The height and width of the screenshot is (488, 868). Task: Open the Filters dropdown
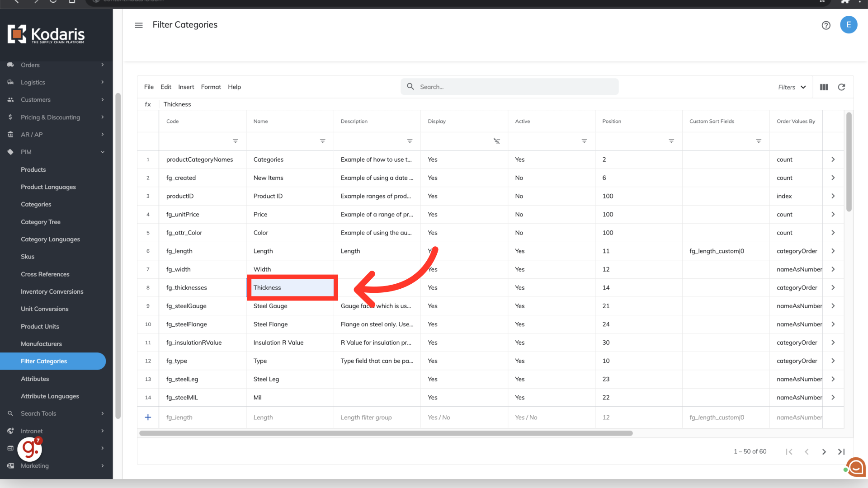pos(792,87)
